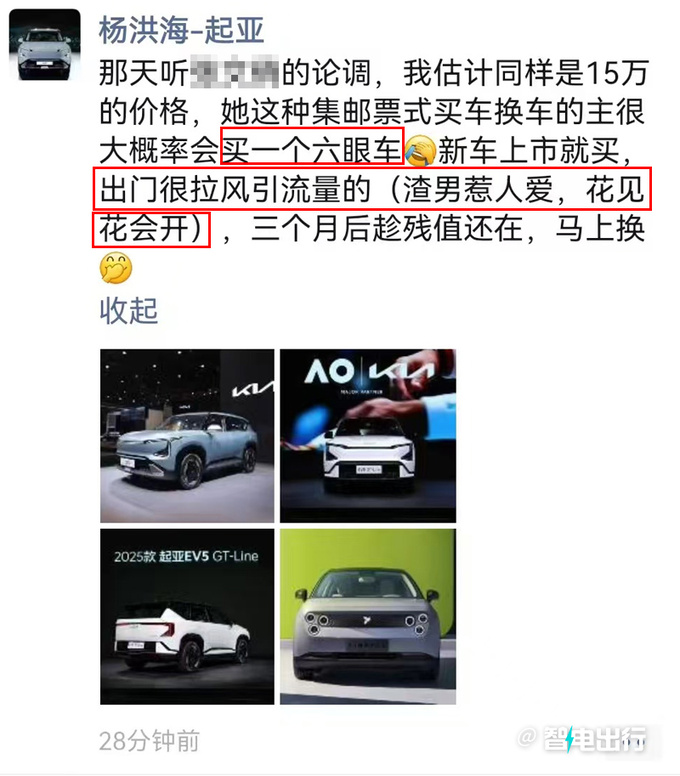
Task: Open the blue Kia EV5 showroom photo
Action: tap(187, 436)
